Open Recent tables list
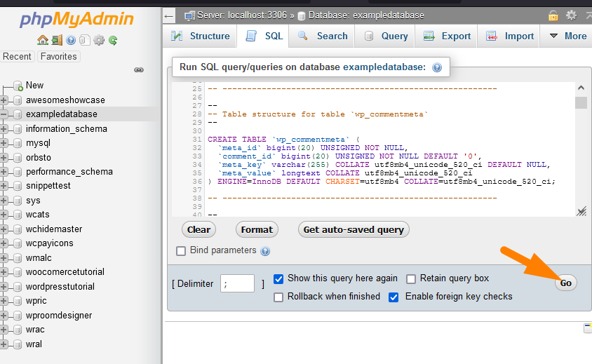 point(17,57)
